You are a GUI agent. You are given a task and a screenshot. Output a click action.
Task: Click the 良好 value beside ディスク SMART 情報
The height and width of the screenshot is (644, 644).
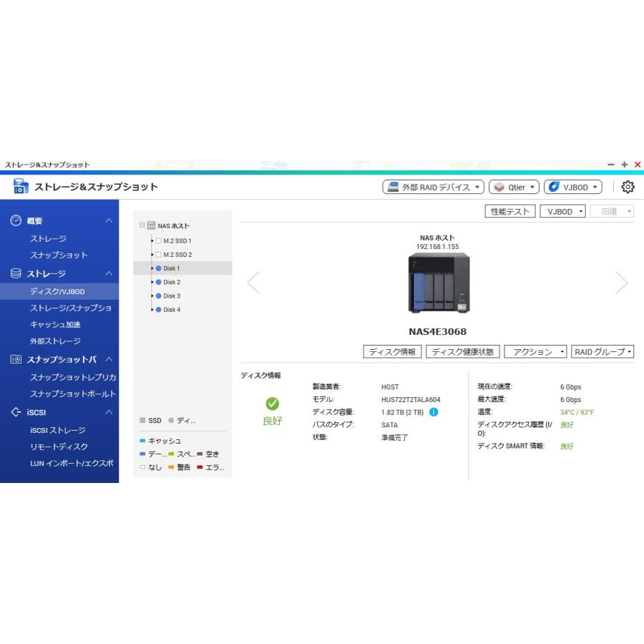(567, 446)
